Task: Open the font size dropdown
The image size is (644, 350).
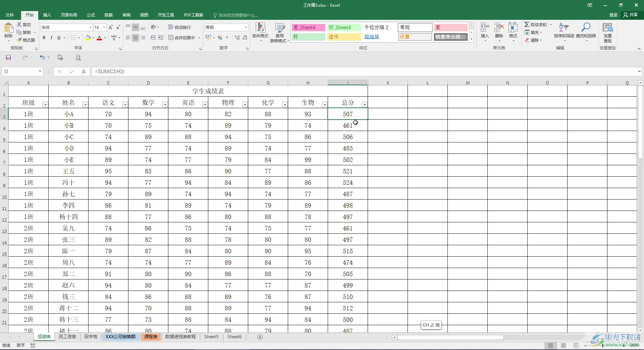Action: click(x=104, y=28)
